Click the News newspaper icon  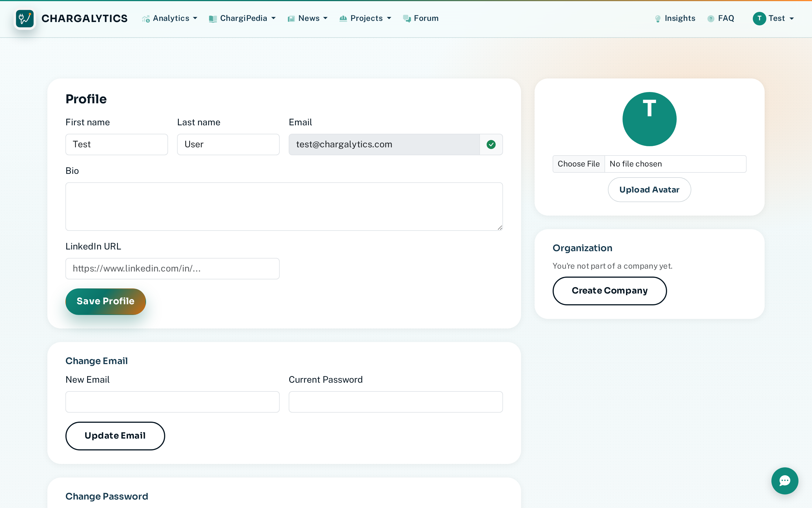click(291, 19)
